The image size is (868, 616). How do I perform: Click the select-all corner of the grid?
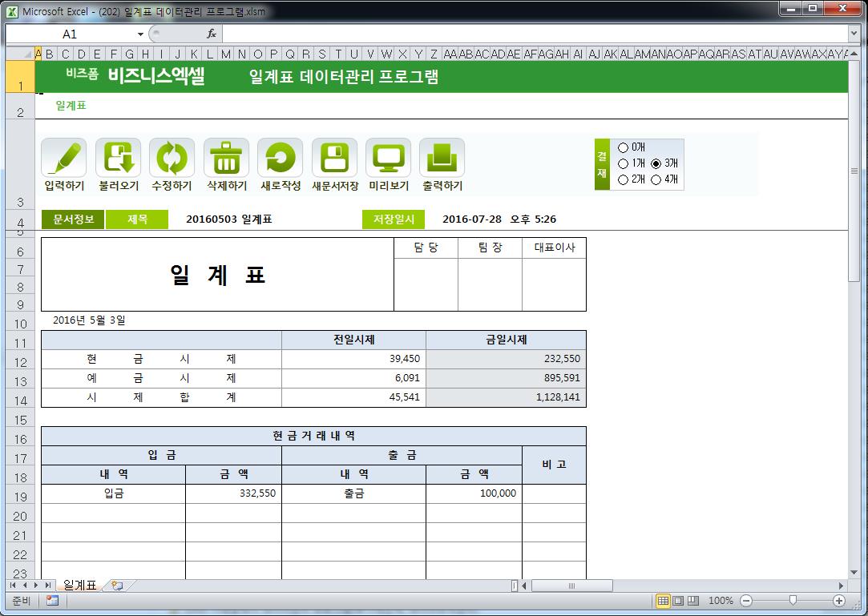pos(20,53)
